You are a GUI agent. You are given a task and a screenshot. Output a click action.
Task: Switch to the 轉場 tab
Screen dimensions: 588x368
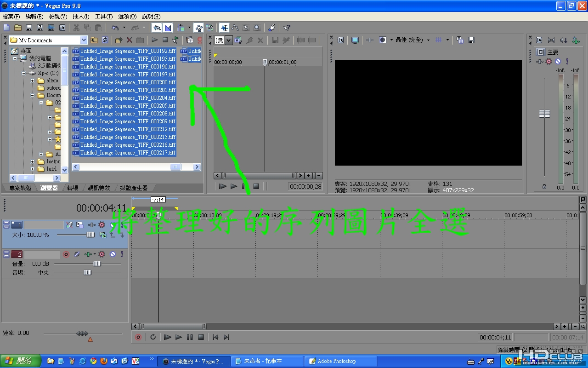point(73,188)
